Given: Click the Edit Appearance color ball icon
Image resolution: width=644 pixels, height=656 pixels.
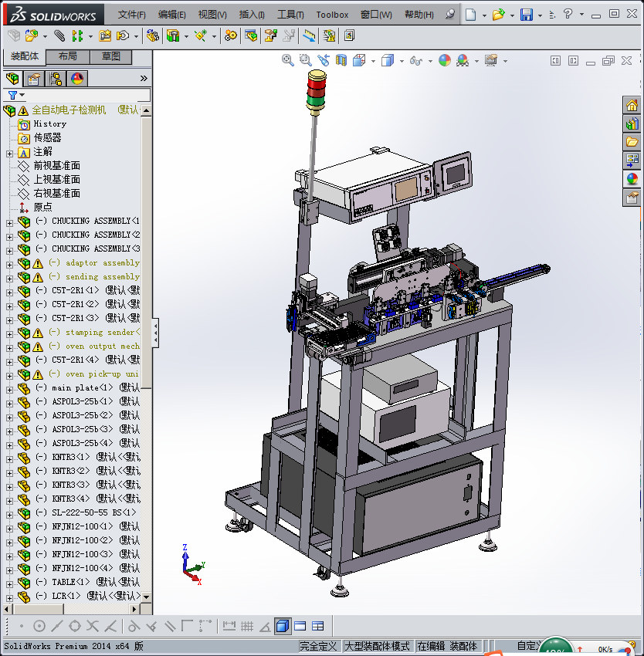Looking at the screenshot, I should click(x=444, y=60).
